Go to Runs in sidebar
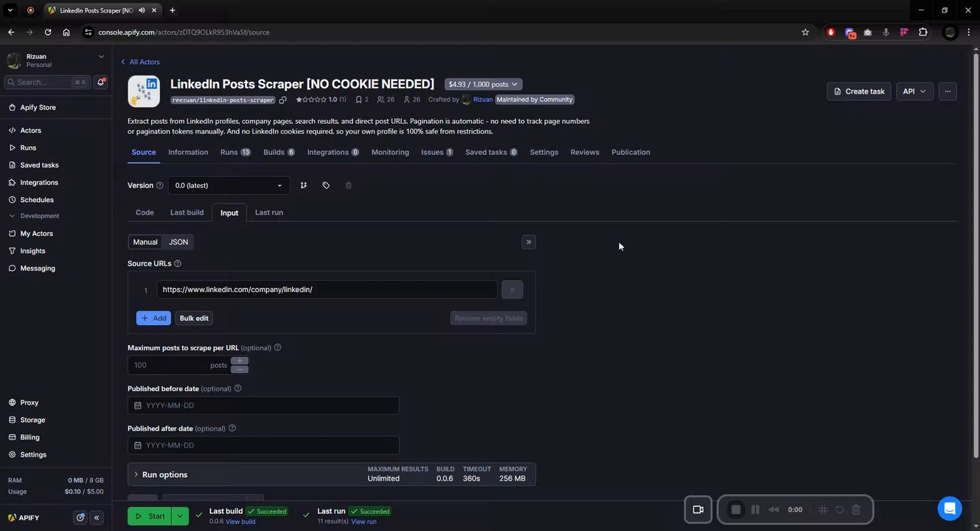 28,147
